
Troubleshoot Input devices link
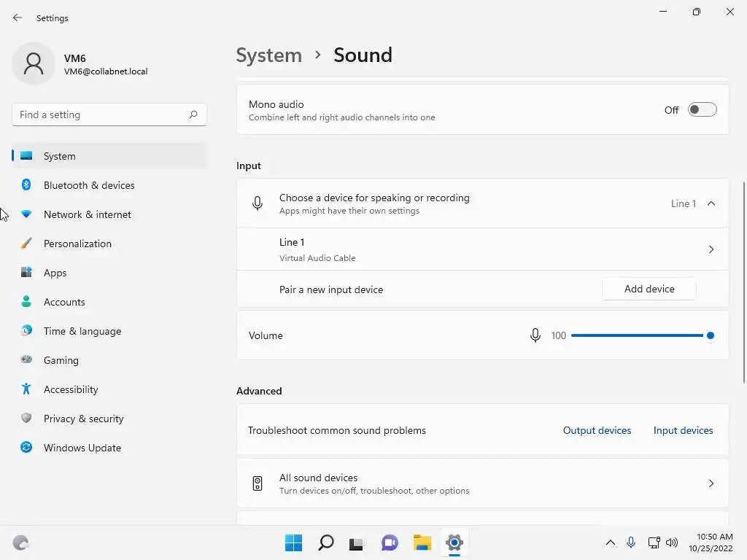coord(683,430)
